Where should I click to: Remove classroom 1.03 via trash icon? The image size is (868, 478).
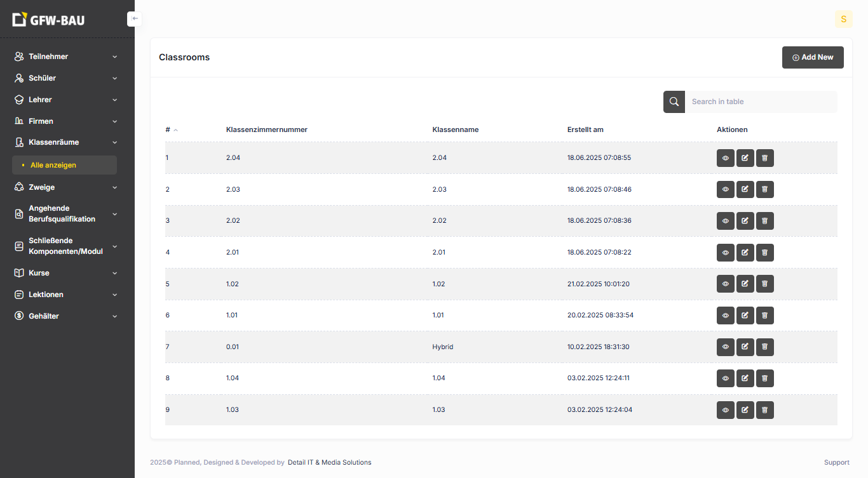click(x=765, y=410)
